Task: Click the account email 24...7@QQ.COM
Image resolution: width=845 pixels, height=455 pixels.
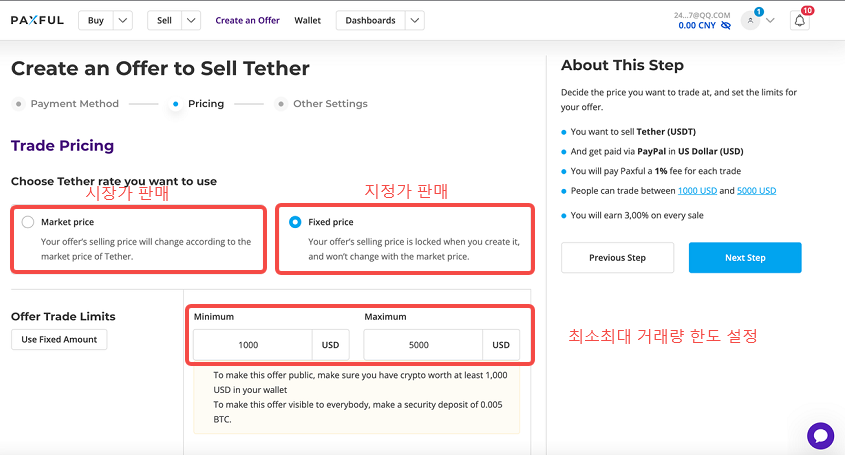Action: (702, 15)
